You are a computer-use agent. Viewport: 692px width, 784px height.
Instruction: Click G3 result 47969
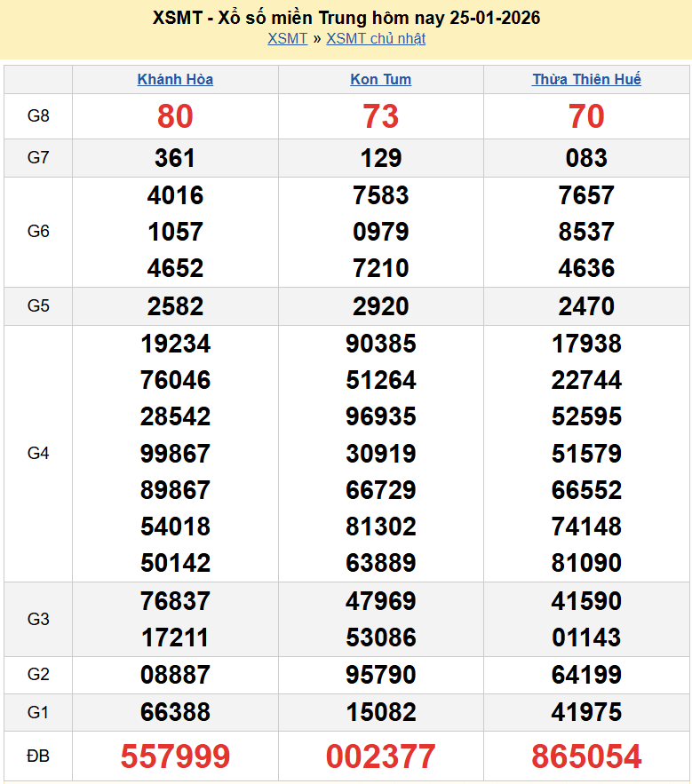click(x=380, y=601)
